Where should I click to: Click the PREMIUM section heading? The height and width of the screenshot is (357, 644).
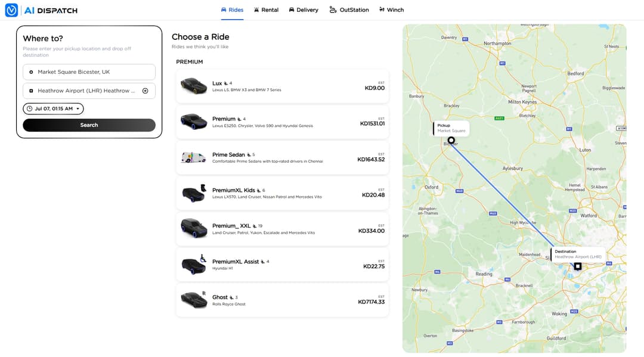(x=190, y=62)
